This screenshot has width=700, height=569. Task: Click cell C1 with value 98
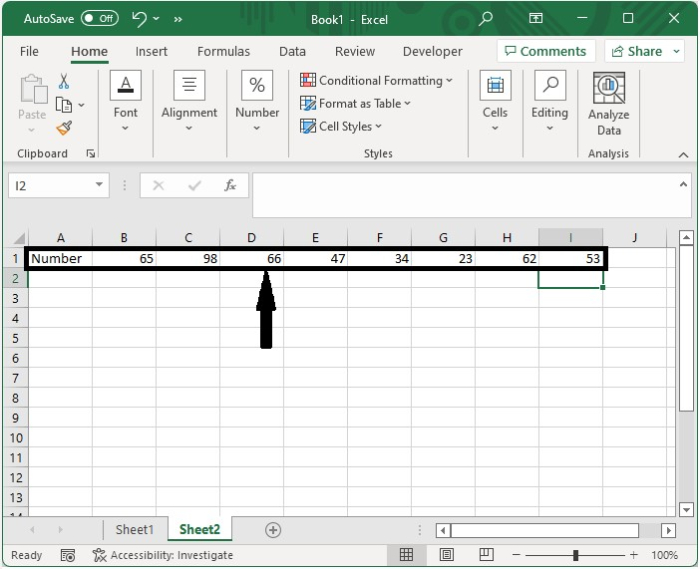[x=188, y=258]
